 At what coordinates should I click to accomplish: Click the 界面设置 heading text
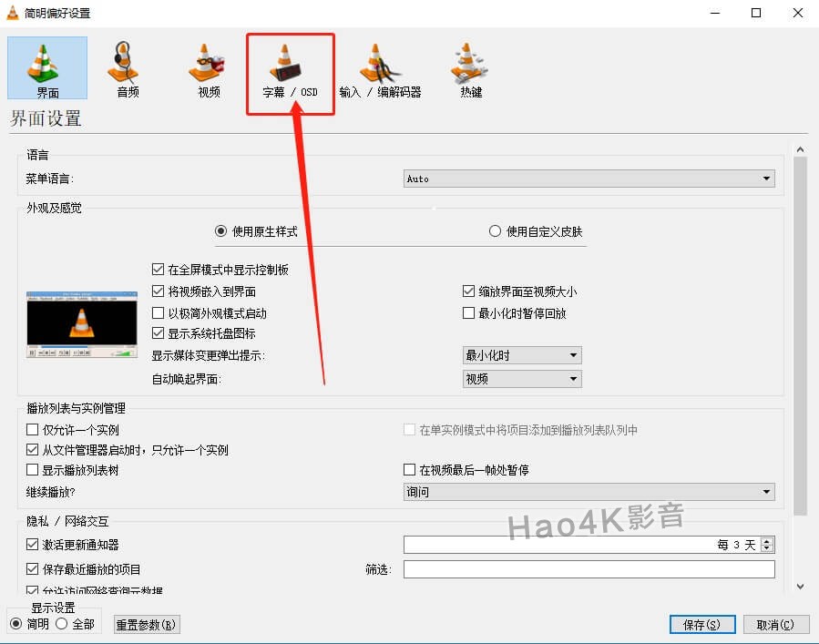[x=46, y=118]
